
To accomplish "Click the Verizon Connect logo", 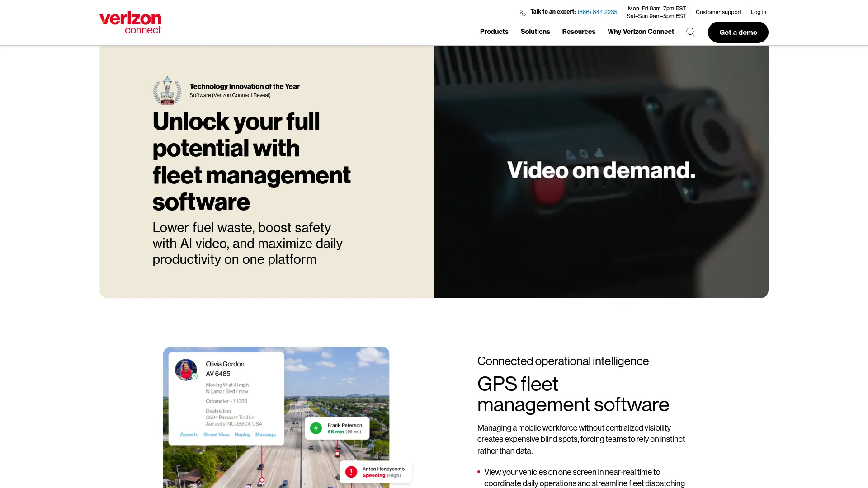I will pyautogui.click(x=130, y=23).
